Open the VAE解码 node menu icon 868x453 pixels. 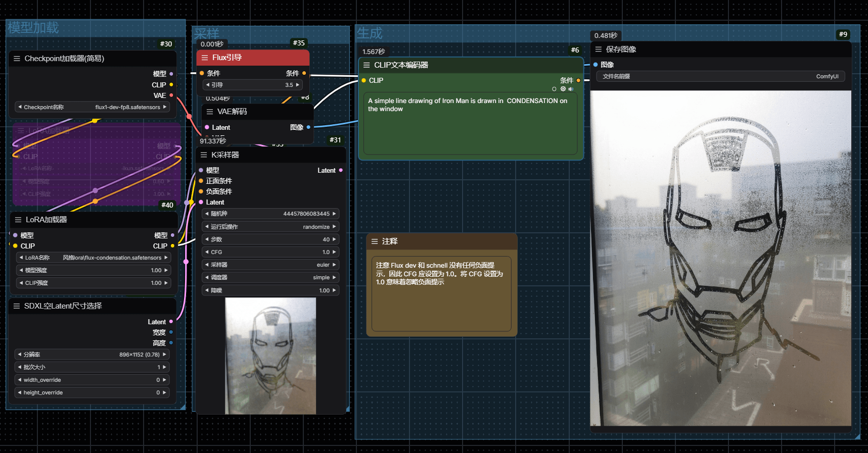(x=210, y=112)
